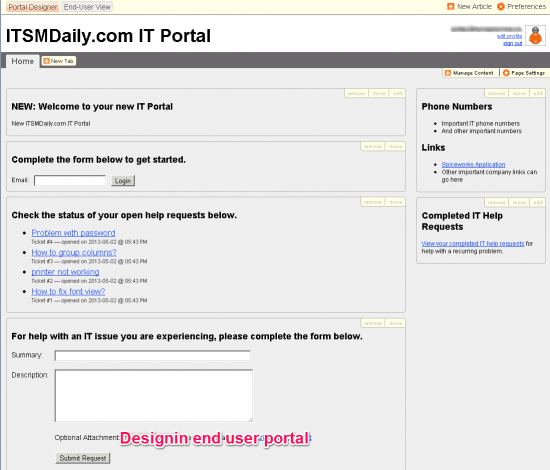Remove the Phone Numbers widget
The width and height of the screenshot is (550, 470).
(496, 94)
